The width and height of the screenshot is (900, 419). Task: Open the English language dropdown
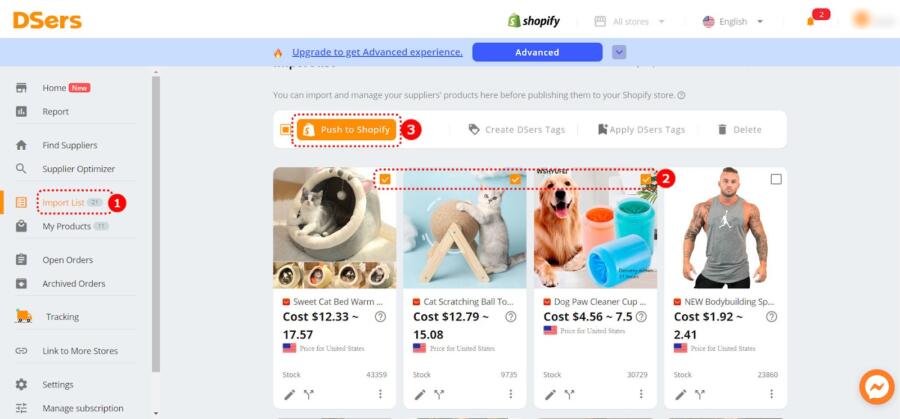click(x=734, y=22)
